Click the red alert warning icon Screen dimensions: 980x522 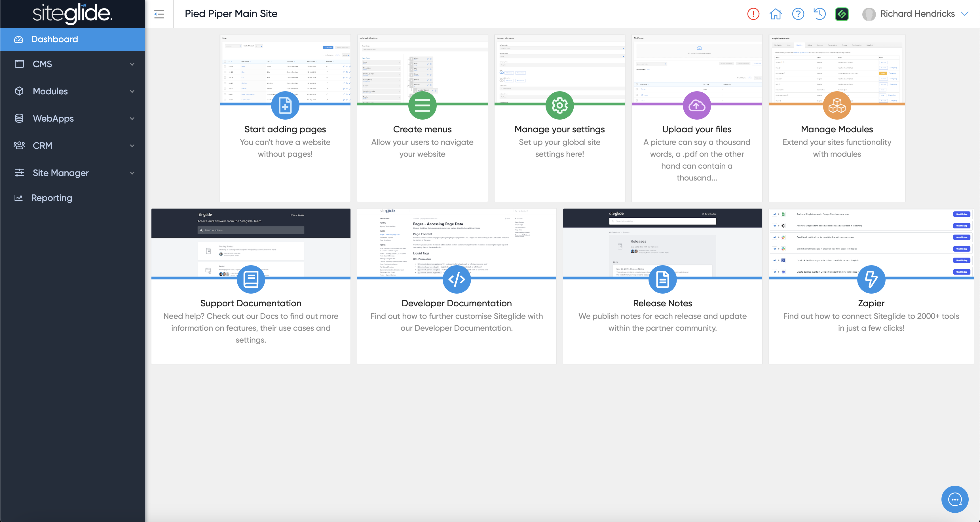(753, 14)
